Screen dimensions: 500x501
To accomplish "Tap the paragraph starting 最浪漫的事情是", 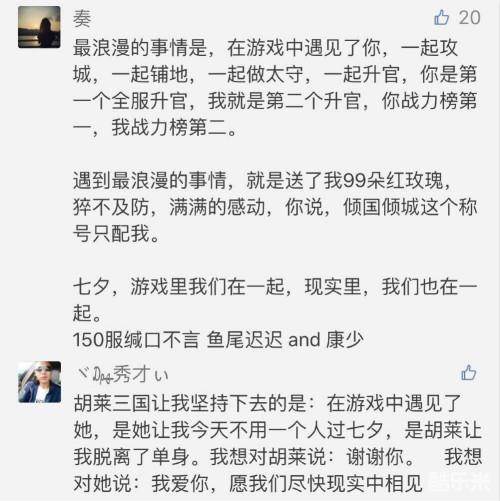I will [275, 87].
